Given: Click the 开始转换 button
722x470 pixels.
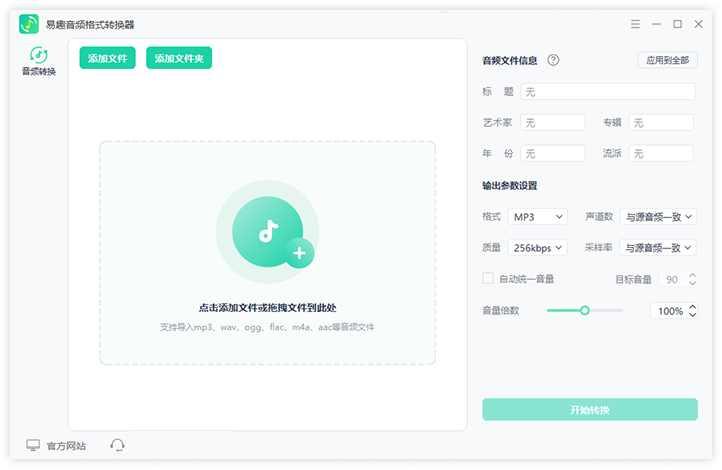Looking at the screenshot, I should [589, 410].
